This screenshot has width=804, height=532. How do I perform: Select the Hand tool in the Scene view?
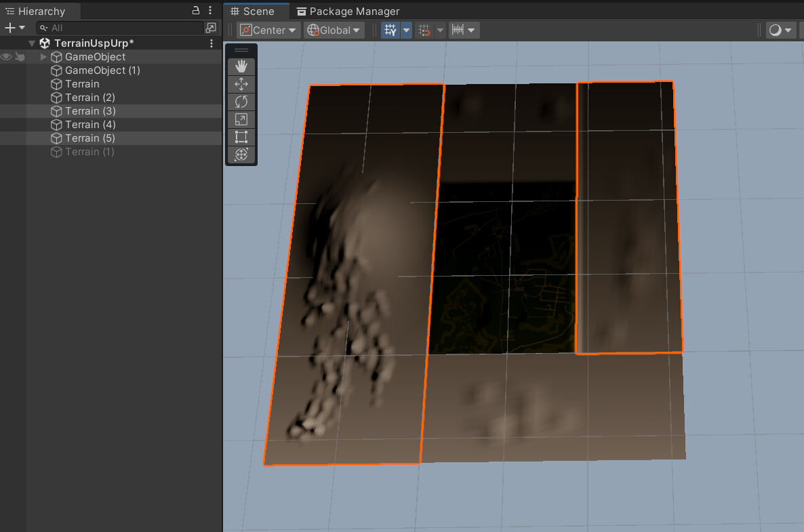[x=241, y=66]
